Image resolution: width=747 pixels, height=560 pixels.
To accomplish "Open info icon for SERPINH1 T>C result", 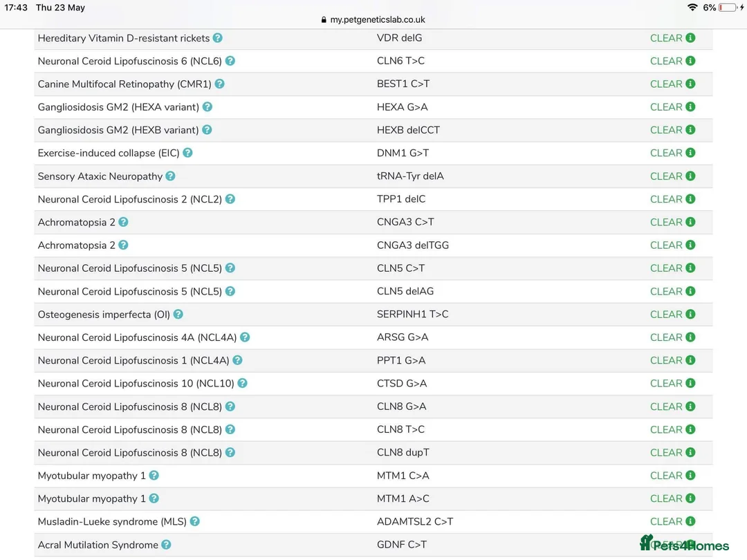I will pos(690,314).
